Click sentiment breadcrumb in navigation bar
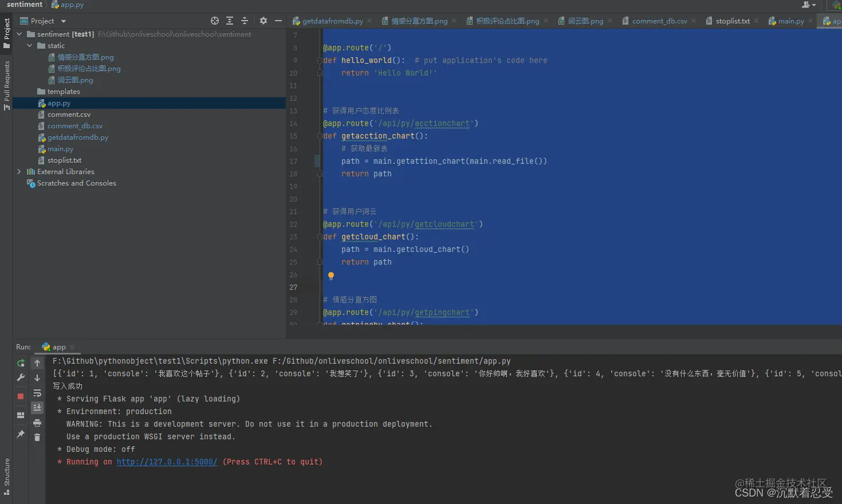Image resolution: width=842 pixels, height=504 pixels. click(x=25, y=5)
